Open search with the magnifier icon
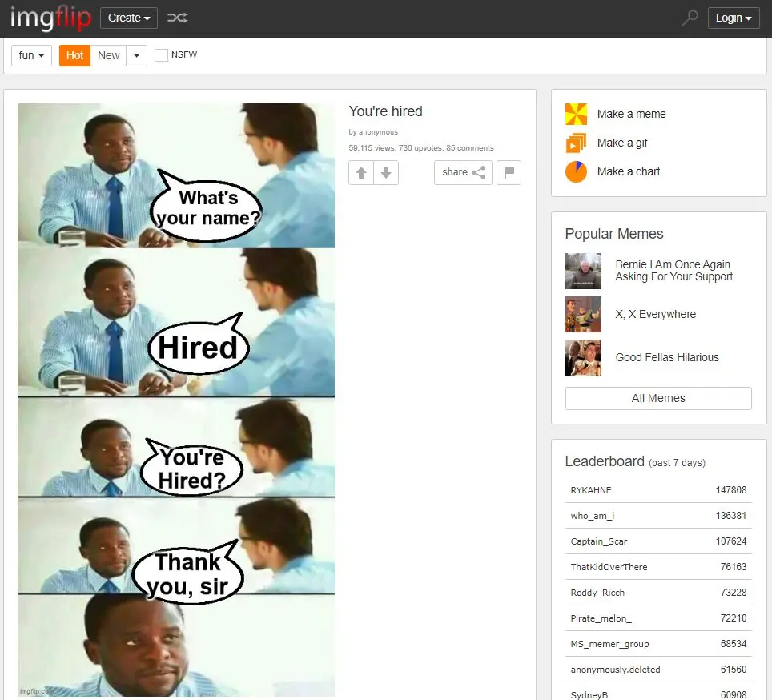 (689, 18)
